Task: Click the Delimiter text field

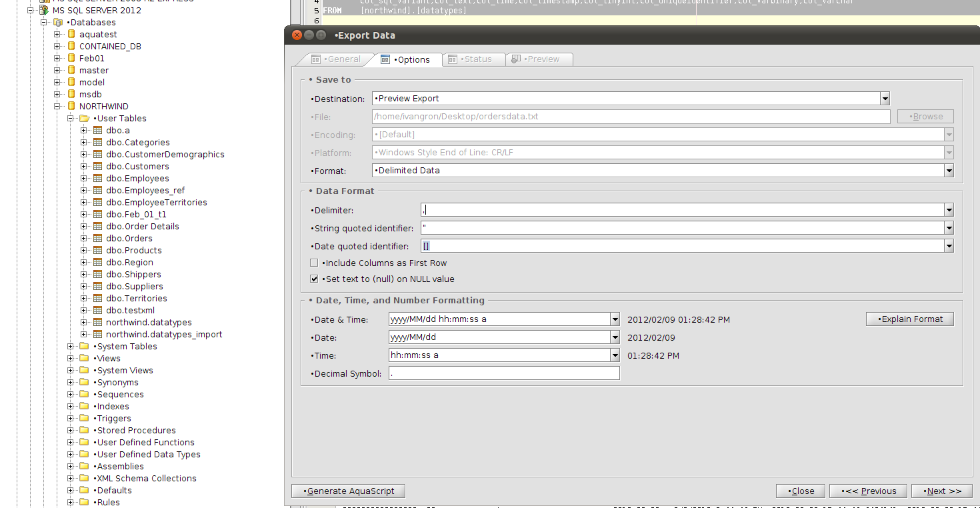Action: (682, 210)
